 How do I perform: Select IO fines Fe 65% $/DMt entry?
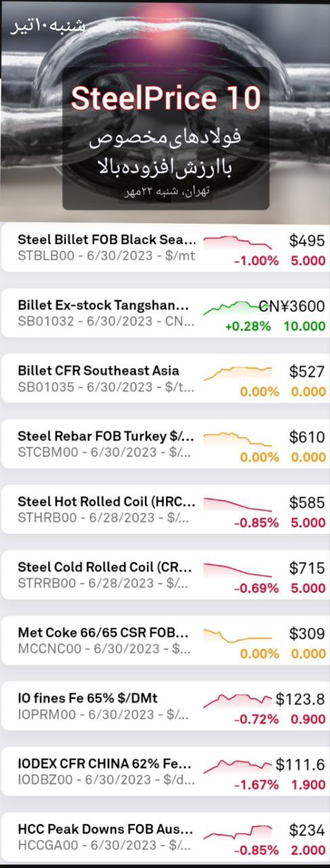[165, 706]
